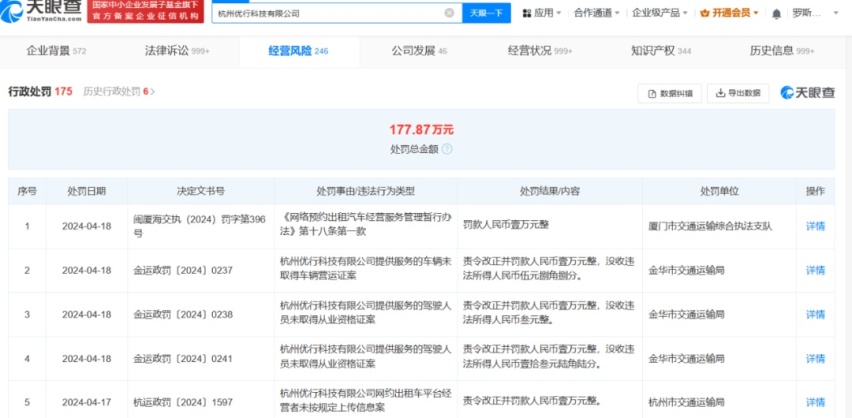
Task: Click the 177.87万元 total amount
Action: (421, 130)
